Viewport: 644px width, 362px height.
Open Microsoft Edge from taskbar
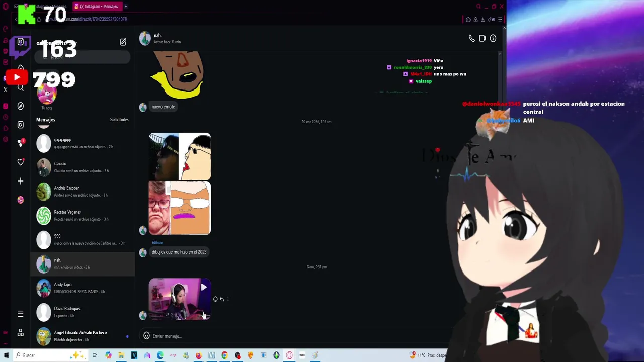(160, 355)
